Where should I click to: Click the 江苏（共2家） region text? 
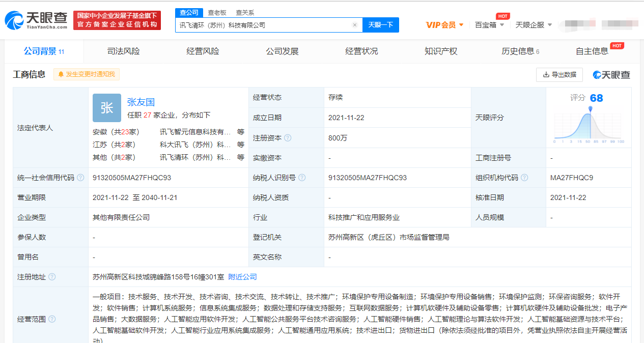[114, 145]
